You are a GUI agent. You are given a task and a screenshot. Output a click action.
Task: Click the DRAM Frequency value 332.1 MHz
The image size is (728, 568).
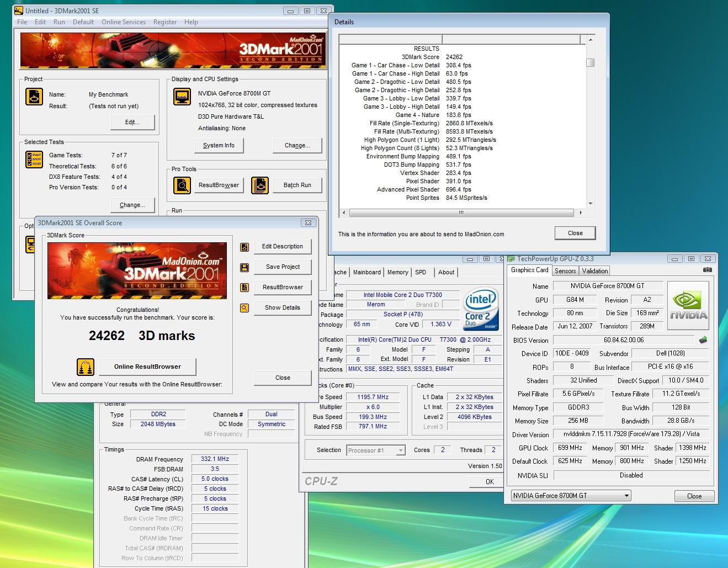tap(215, 459)
